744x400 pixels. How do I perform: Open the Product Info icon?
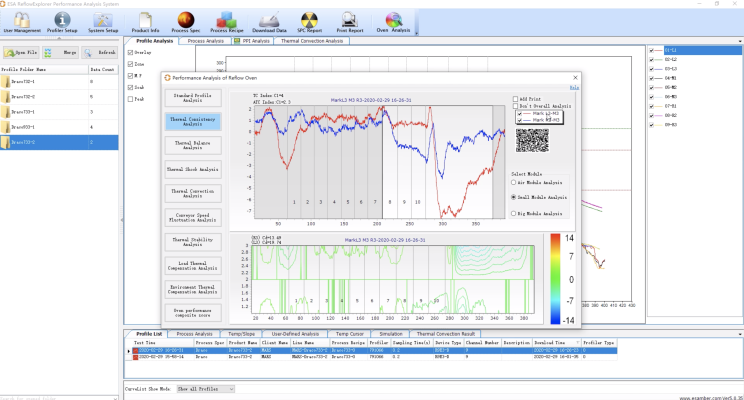tap(146, 21)
